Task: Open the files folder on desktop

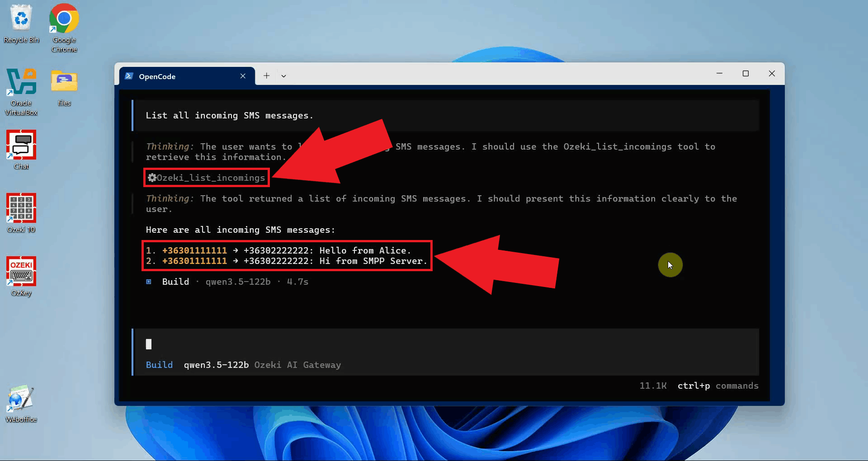Action: coord(64,88)
